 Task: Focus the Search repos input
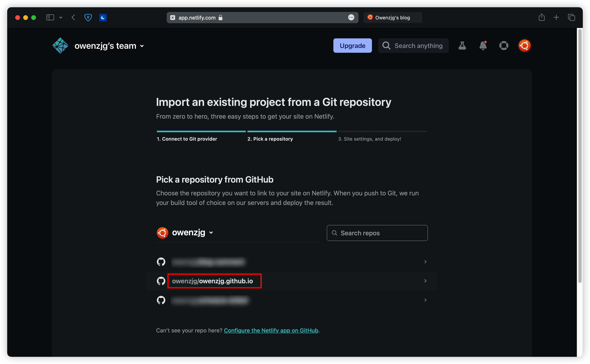[x=377, y=233]
